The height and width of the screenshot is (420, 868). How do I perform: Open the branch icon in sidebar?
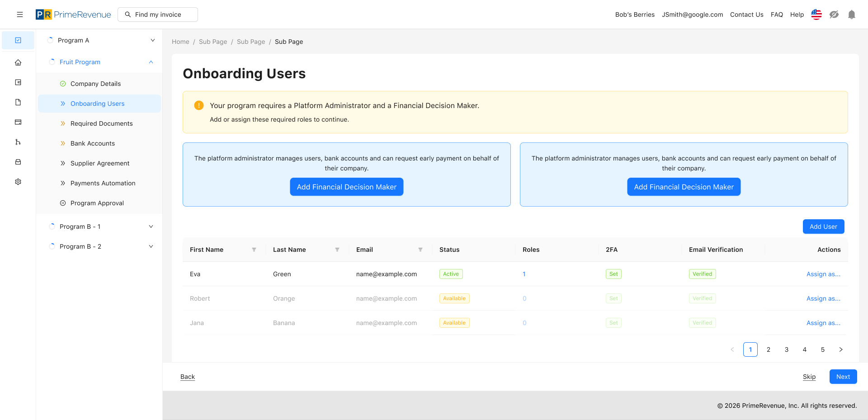18,142
